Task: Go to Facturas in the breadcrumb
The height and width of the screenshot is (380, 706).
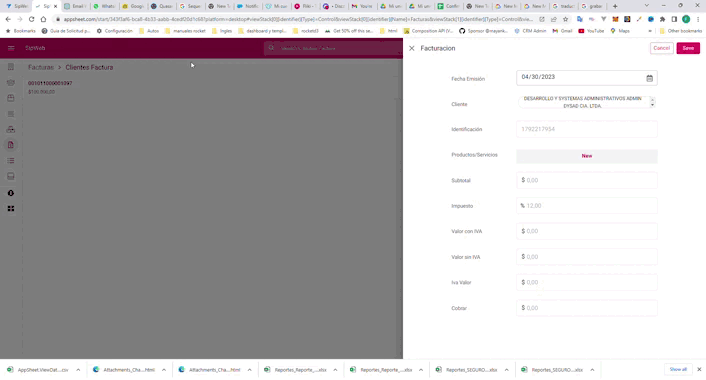Action: click(x=41, y=67)
